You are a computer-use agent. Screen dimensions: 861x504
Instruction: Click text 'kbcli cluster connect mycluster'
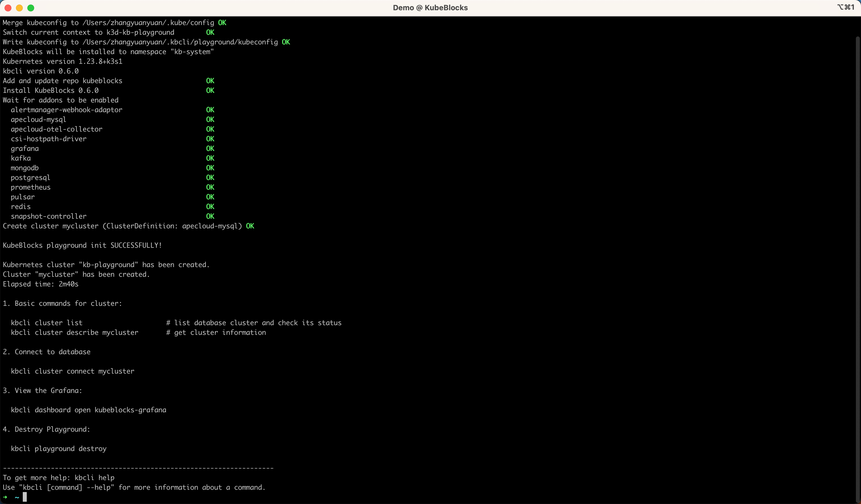click(72, 371)
